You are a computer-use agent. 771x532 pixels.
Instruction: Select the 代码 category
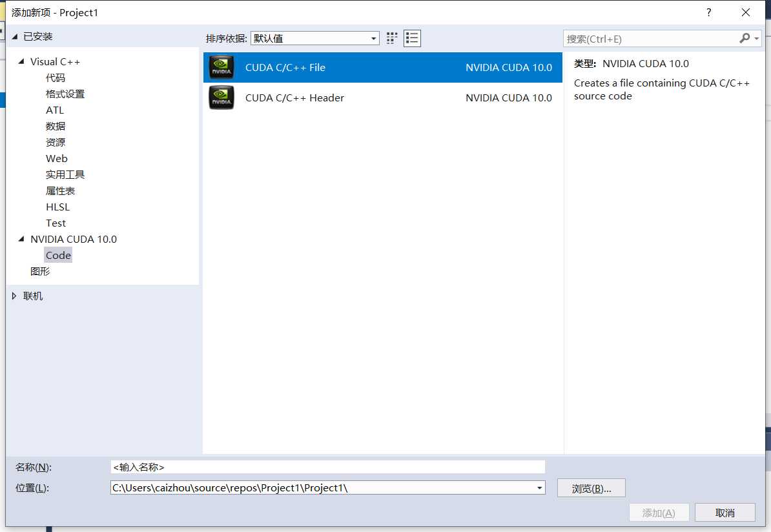click(x=56, y=77)
